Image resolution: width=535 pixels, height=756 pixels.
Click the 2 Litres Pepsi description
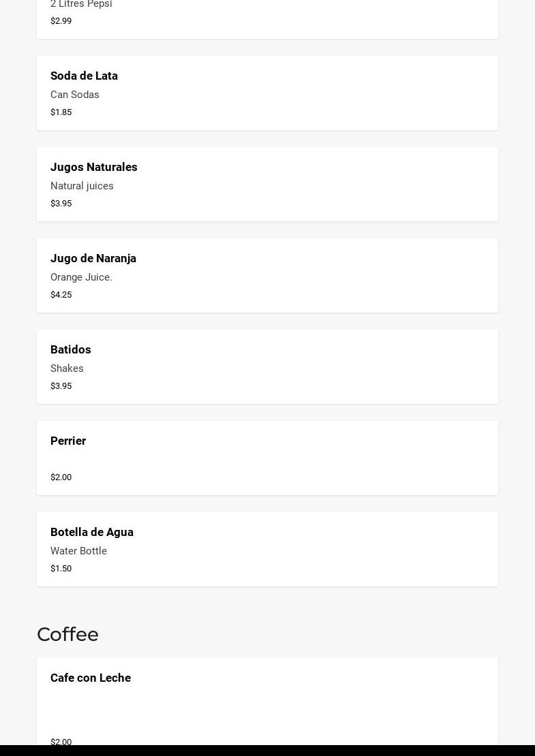tap(81, 4)
